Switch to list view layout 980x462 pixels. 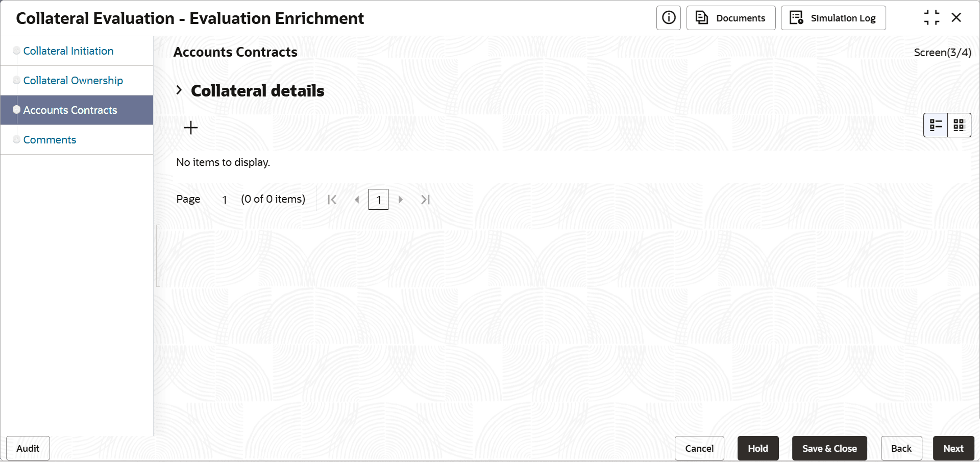coord(936,125)
